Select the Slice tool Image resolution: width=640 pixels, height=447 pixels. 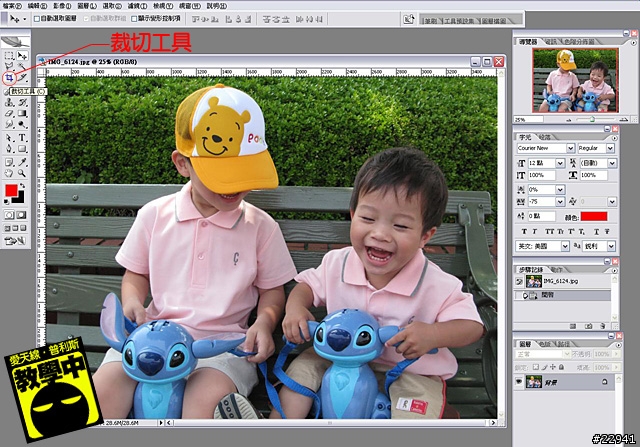coord(22,77)
